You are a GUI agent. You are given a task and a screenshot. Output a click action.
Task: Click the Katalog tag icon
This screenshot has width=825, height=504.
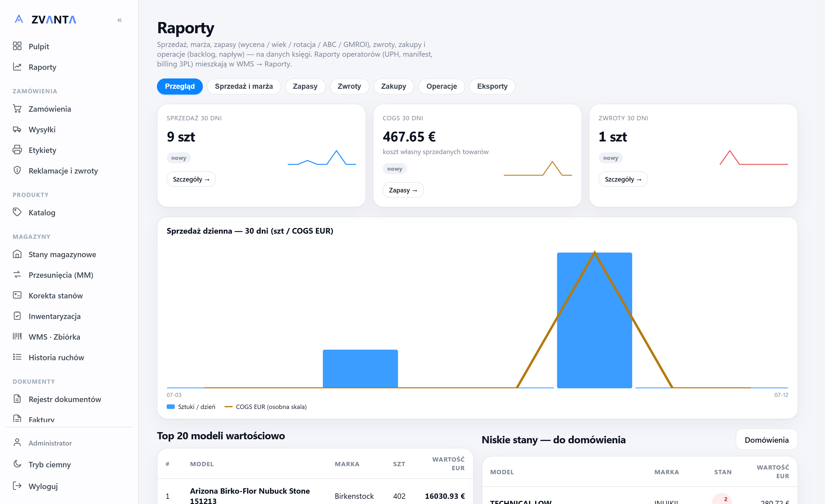click(x=17, y=212)
